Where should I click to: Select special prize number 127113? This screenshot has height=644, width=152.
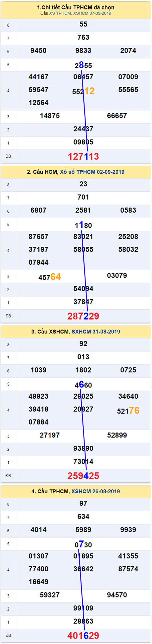pos(83,156)
